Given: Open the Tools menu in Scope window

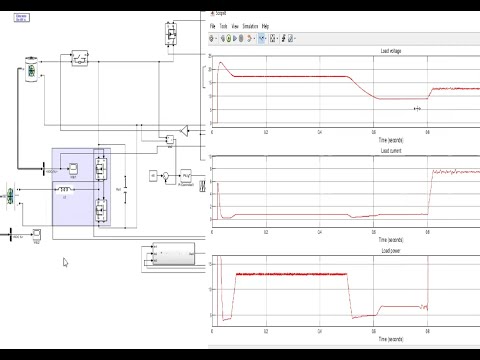Looking at the screenshot, I should coord(223,26).
